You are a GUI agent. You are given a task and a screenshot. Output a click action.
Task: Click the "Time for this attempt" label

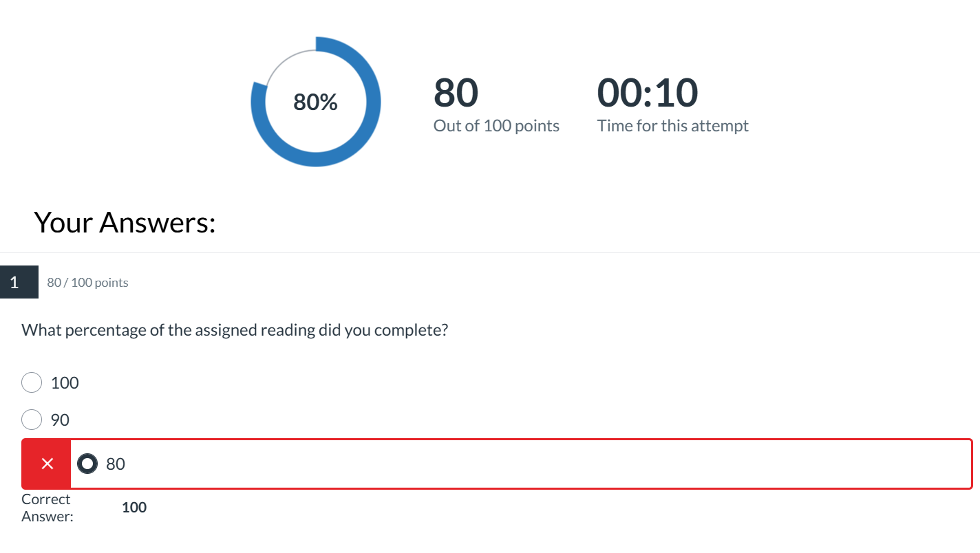(x=672, y=126)
